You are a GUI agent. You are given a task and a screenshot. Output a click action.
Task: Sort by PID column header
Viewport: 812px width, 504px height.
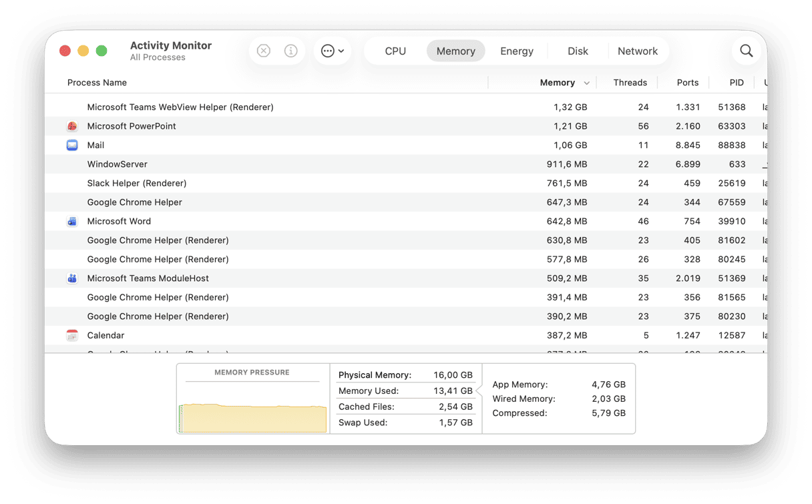pyautogui.click(x=737, y=83)
